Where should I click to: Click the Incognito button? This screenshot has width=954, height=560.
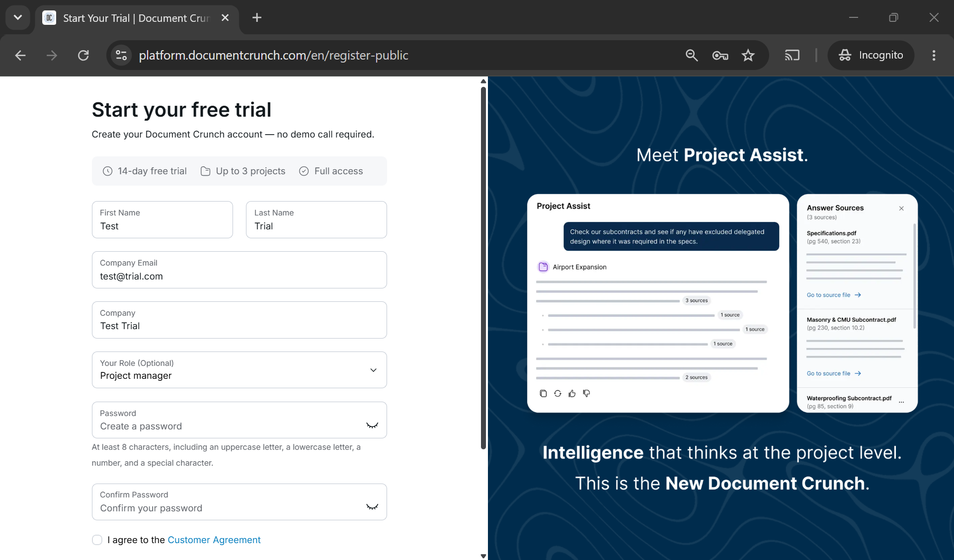click(871, 55)
